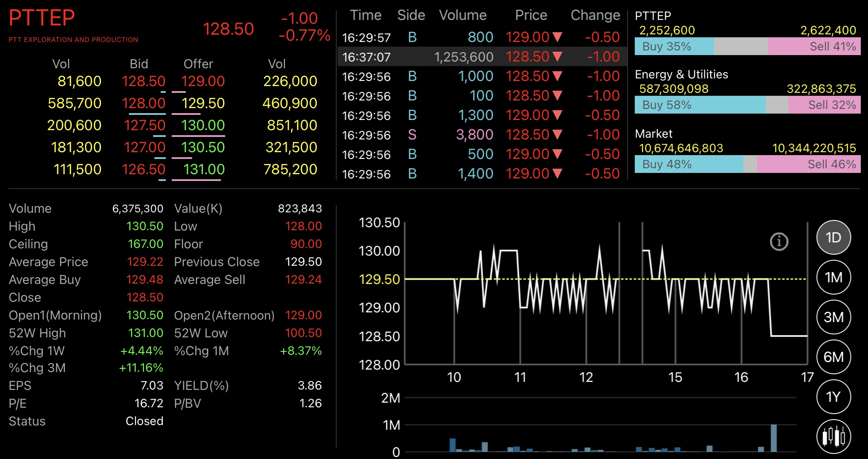Tap the Ceiling value 167.00
The image size is (868, 459).
point(145,244)
